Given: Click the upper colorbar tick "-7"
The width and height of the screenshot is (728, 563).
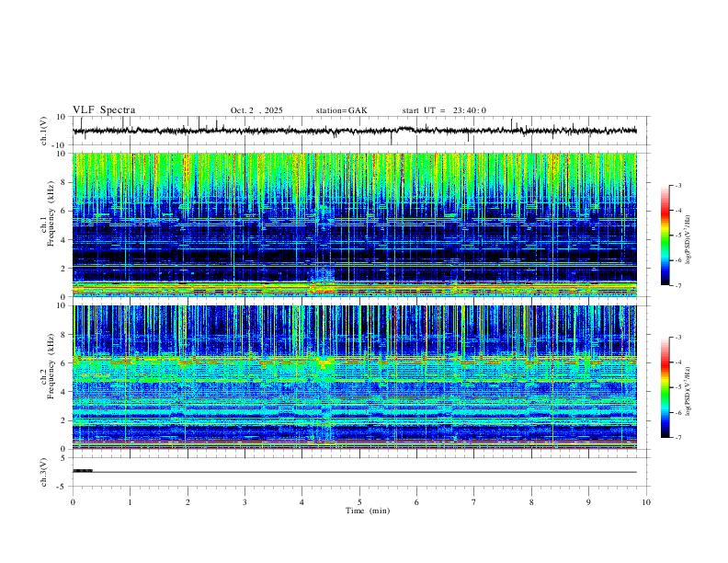Looking at the screenshot, I should [677, 285].
